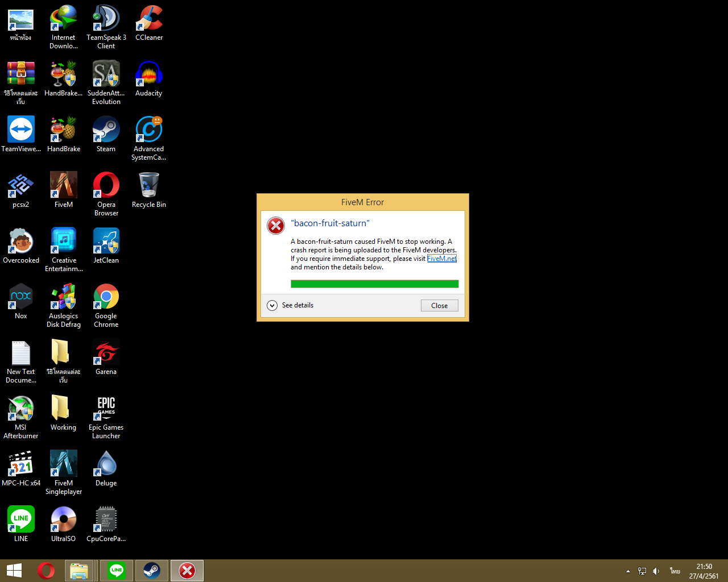Select the Auslogics Disk Defrag icon
This screenshot has width=728, height=582.
click(x=64, y=305)
